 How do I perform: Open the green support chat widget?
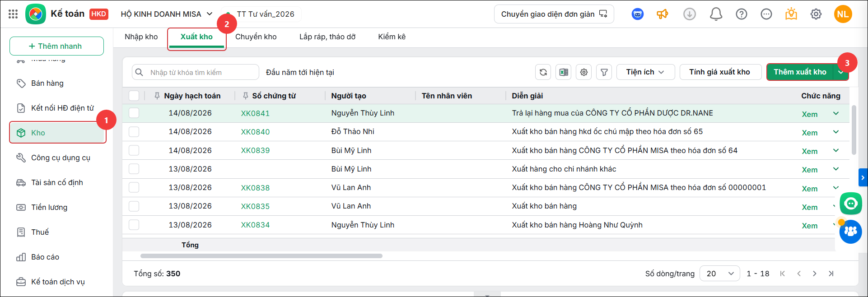click(851, 204)
